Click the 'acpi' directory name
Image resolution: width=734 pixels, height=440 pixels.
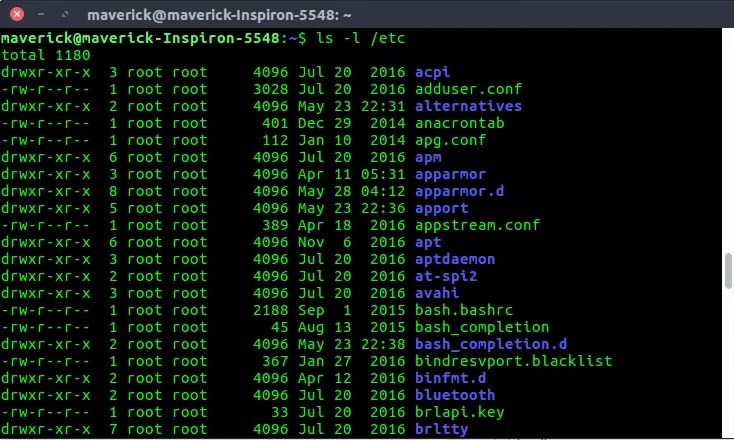point(433,72)
